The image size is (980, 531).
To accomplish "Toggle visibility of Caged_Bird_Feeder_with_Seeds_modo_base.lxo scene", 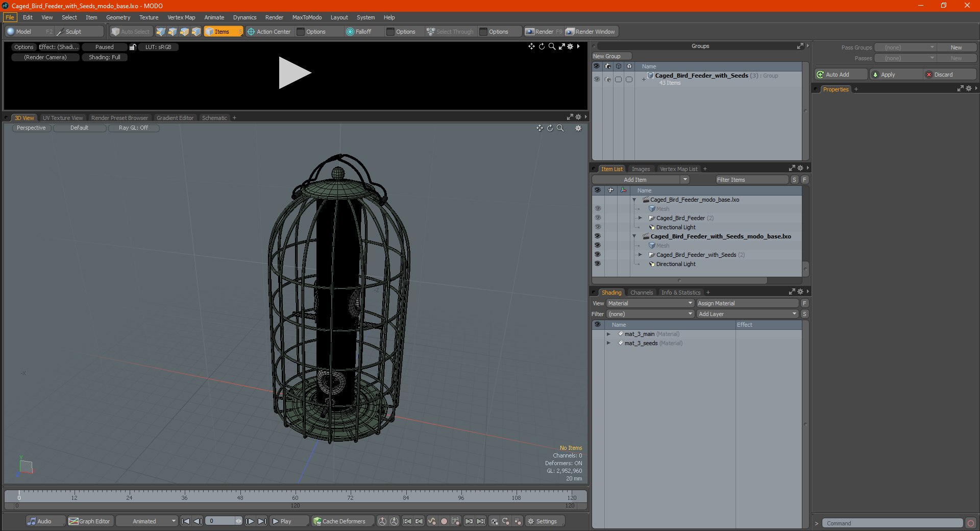I will click(x=597, y=236).
